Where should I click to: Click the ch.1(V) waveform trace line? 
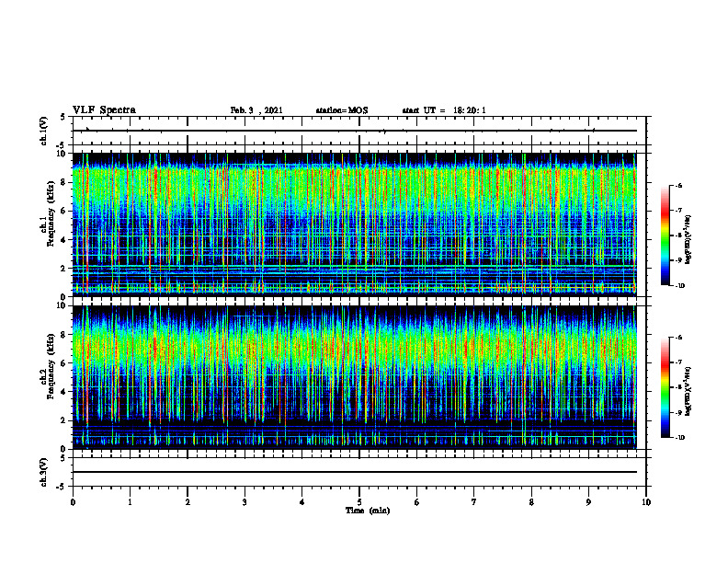coord(355,131)
